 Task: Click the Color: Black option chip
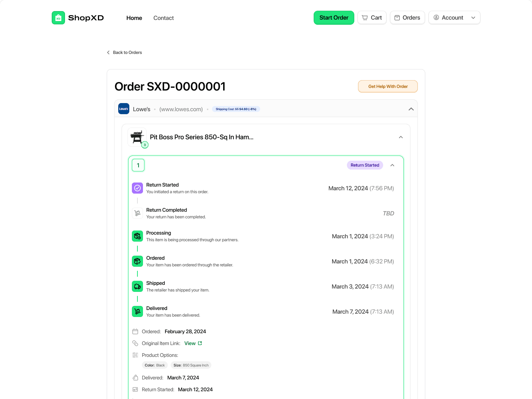[x=155, y=365]
